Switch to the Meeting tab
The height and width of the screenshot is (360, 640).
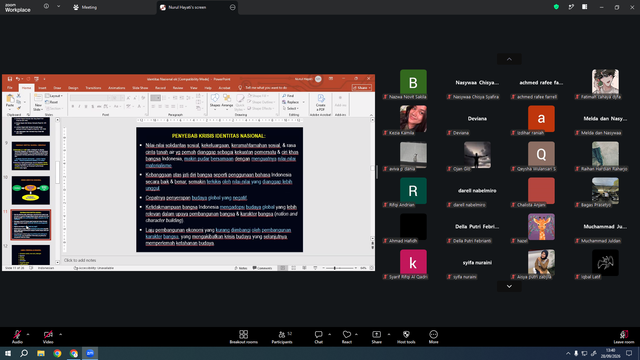tap(85, 7)
